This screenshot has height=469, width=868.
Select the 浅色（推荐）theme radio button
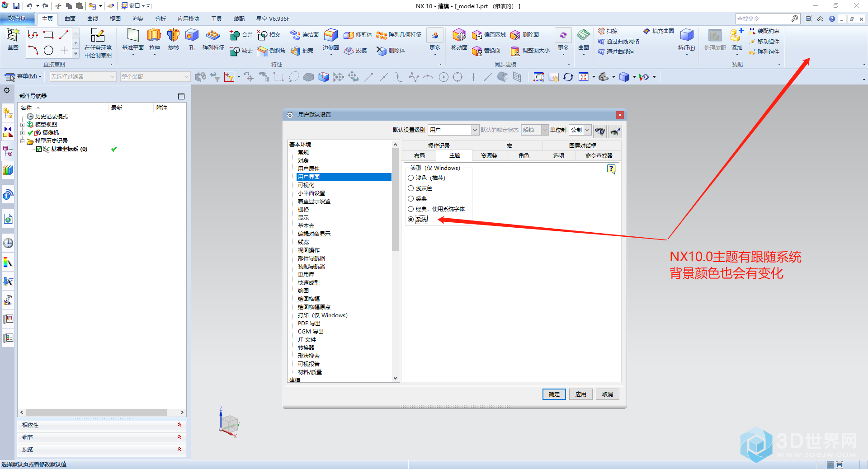tap(411, 178)
